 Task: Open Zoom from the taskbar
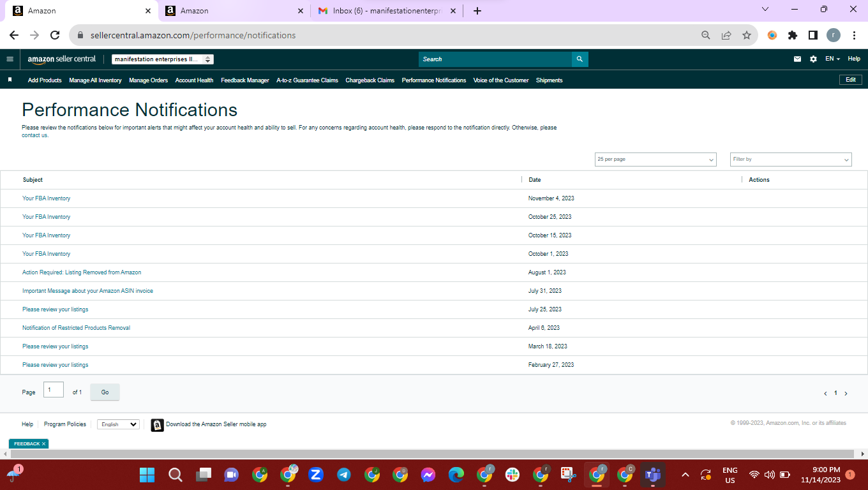tap(315, 475)
